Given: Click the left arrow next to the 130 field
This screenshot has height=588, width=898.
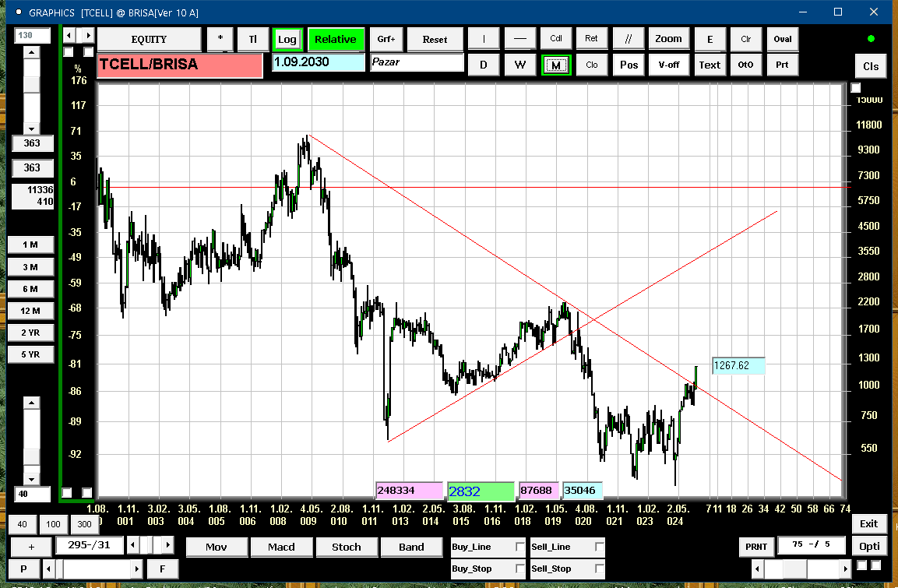Looking at the screenshot, I should 69,36.
